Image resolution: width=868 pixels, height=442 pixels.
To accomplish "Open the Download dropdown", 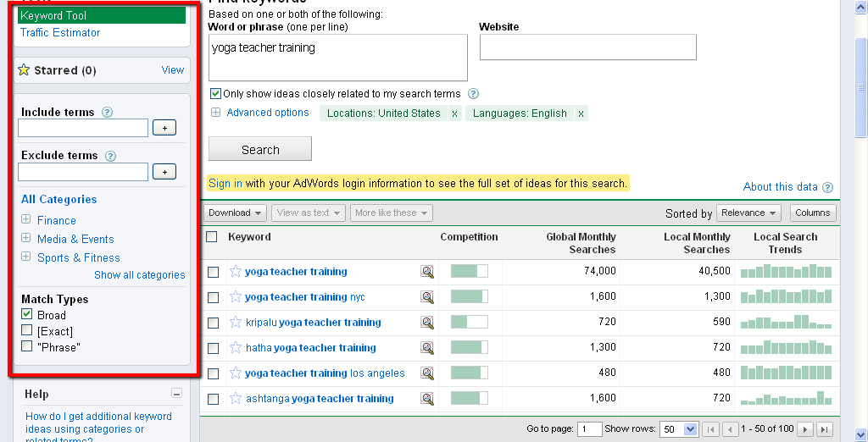I will [x=236, y=213].
